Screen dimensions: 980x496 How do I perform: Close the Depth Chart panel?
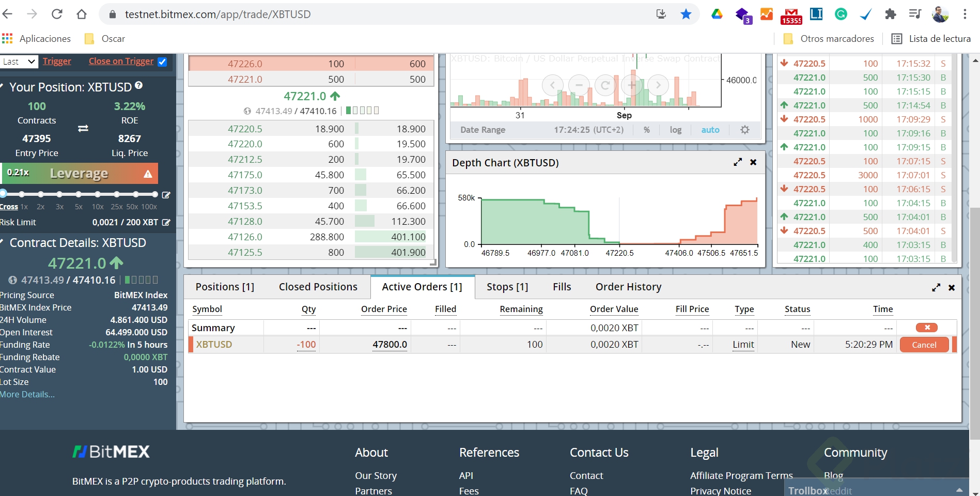(x=753, y=162)
